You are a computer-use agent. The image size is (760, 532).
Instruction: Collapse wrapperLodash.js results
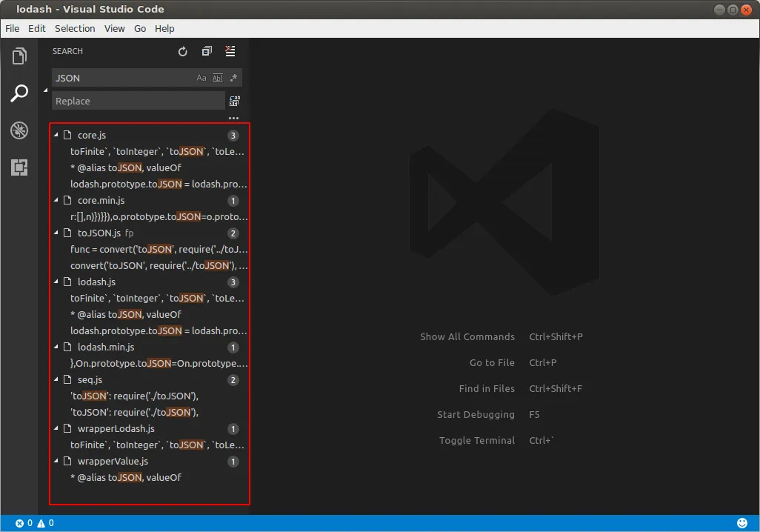pyautogui.click(x=56, y=428)
